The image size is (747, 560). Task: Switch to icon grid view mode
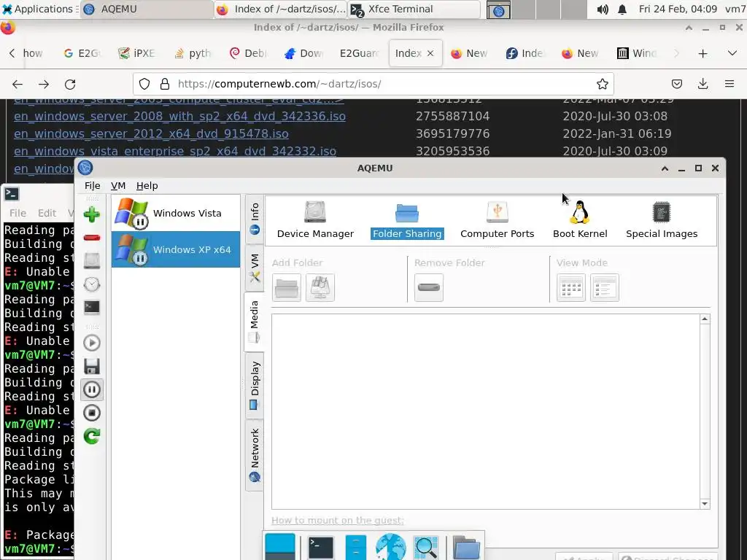[570, 287]
